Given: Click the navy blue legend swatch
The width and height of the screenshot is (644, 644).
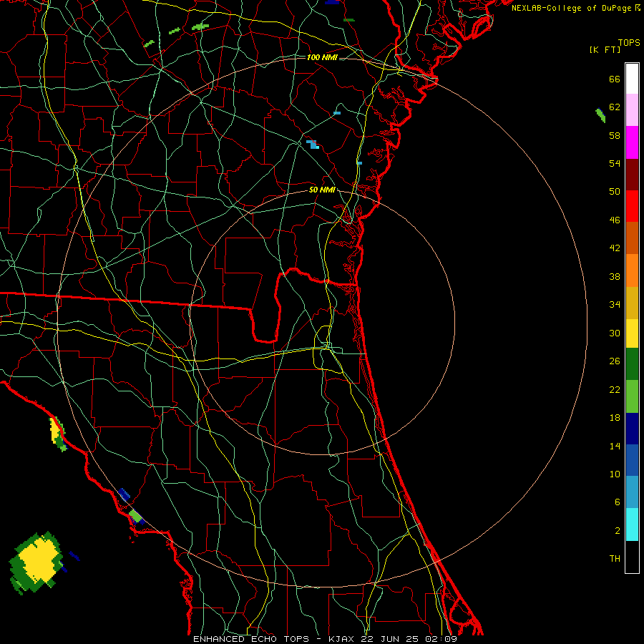Looking at the screenshot, I should point(632,429).
